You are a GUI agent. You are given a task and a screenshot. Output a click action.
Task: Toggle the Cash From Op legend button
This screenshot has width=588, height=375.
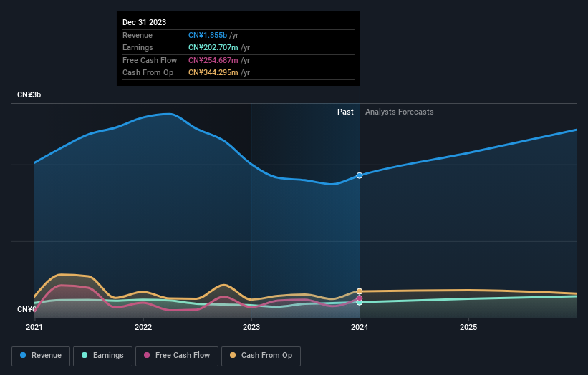pyautogui.click(x=261, y=356)
